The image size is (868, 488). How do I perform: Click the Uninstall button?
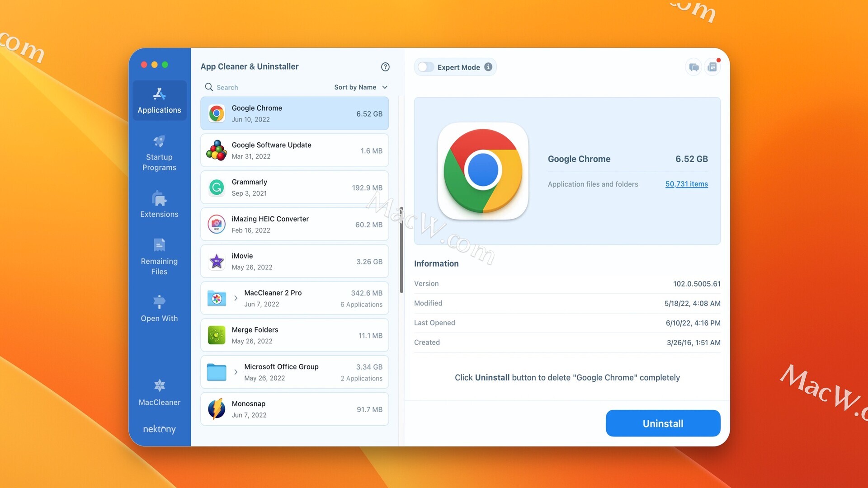pyautogui.click(x=663, y=423)
